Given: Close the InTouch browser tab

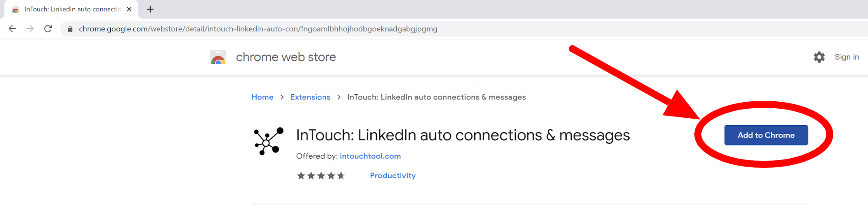Looking at the screenshot, I should coord(129,9).
